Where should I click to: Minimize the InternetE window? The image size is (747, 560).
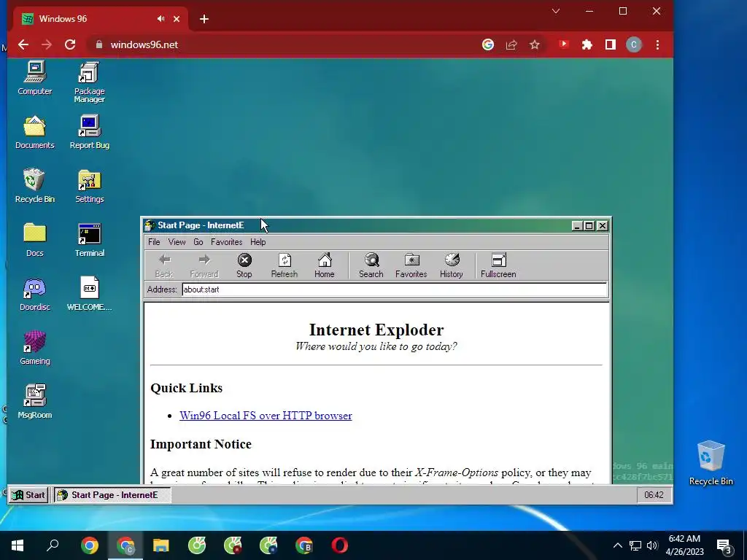tap(577, 226)
